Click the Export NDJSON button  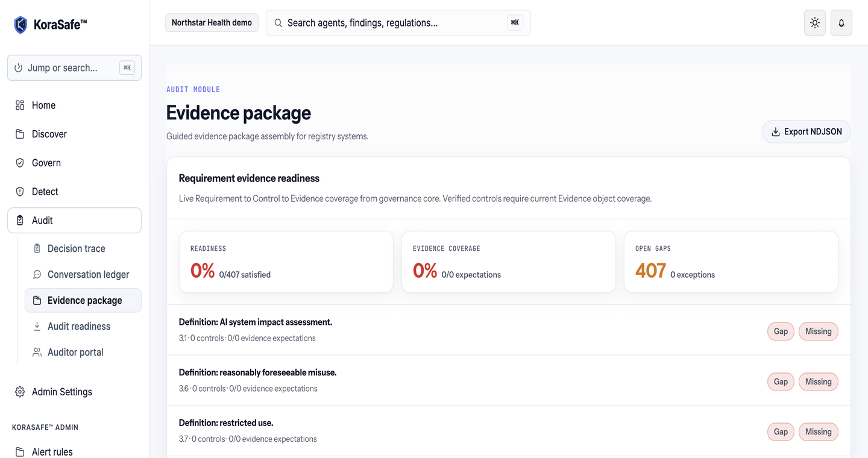click(807, 132)
